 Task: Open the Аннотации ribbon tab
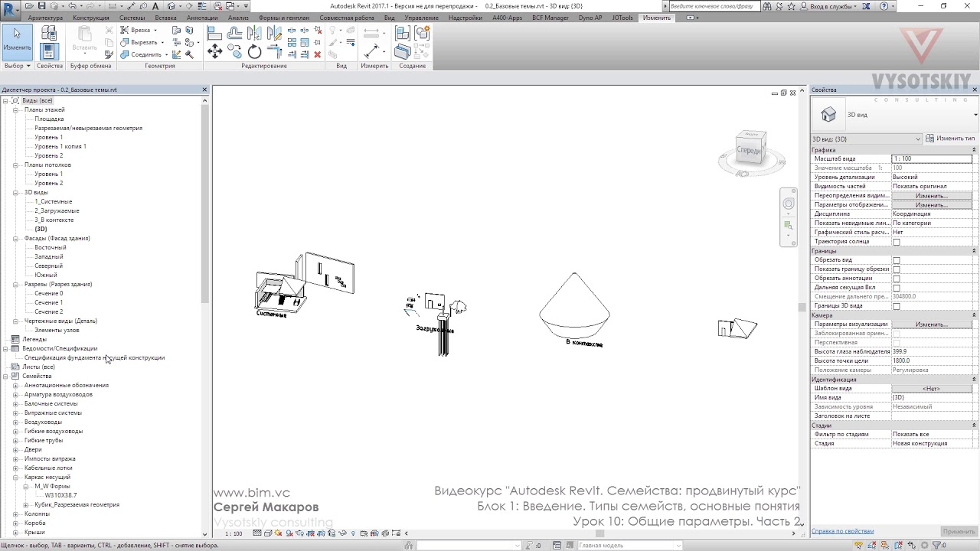[x=202, y=18]
